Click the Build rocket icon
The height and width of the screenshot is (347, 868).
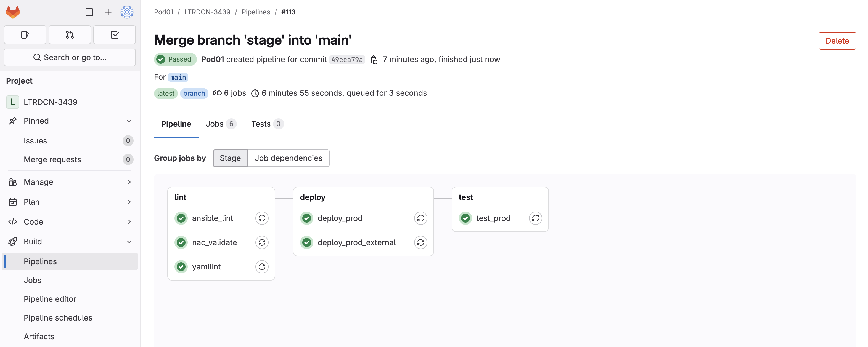click(12, 242)
